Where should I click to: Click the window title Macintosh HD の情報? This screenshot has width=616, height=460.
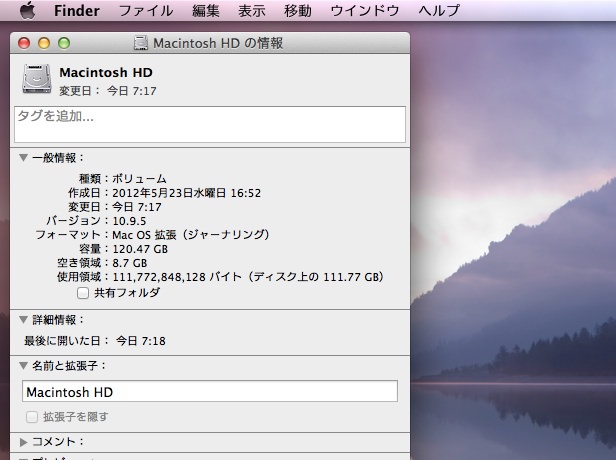tap(218, 43)
